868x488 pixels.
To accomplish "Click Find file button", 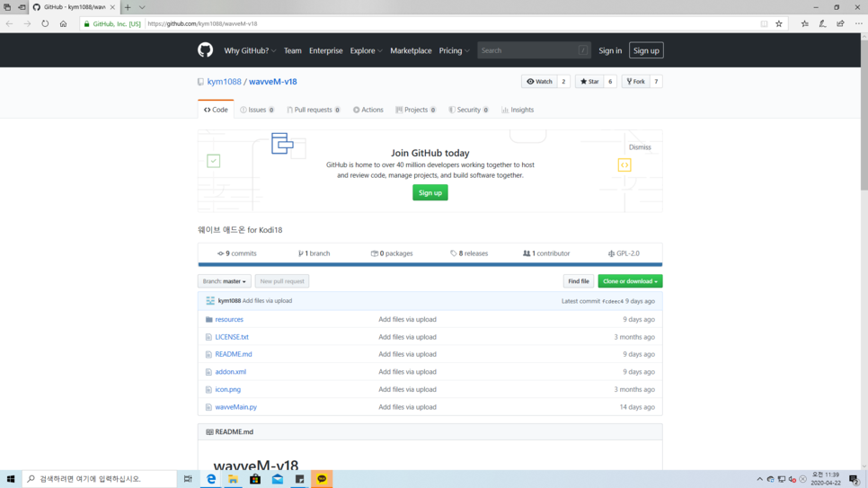I will click(579, 281).
